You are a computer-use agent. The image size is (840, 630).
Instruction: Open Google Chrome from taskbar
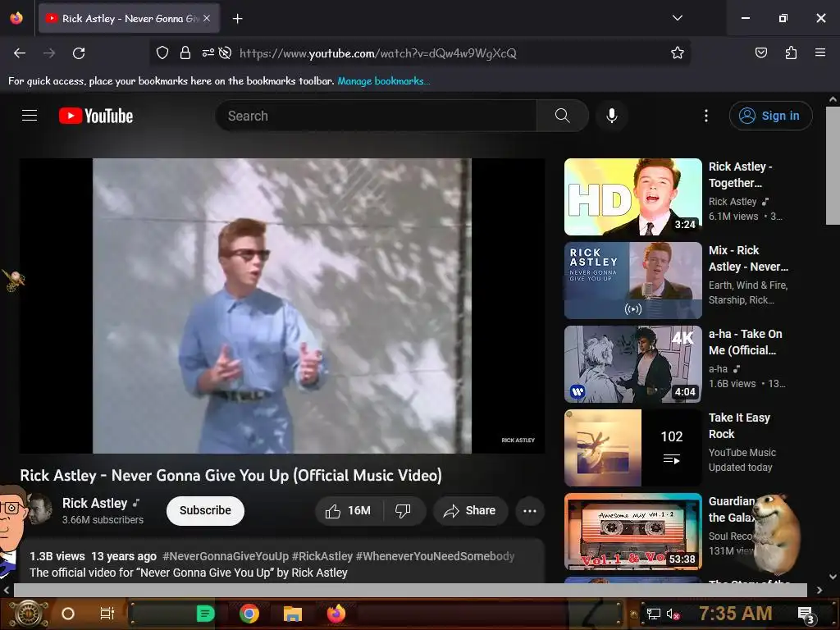pyautogui.click(x=249, y=614)
